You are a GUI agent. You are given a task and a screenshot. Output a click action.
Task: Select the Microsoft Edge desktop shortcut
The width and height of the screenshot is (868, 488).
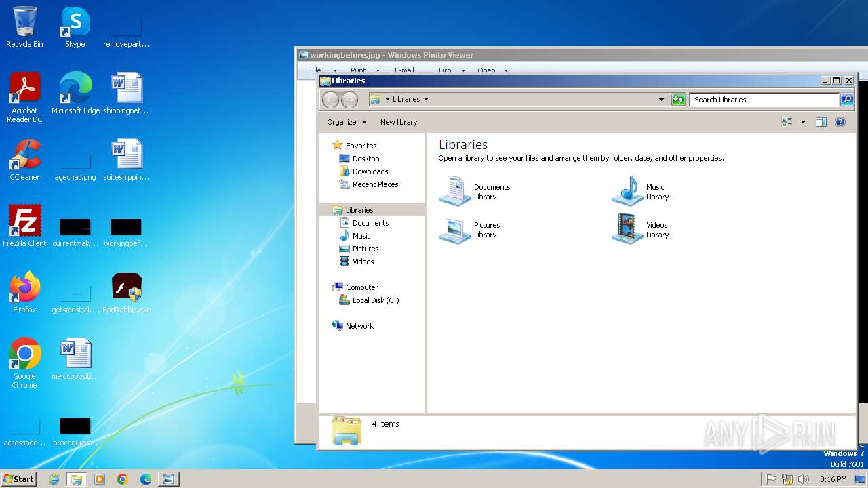point(75,94)
